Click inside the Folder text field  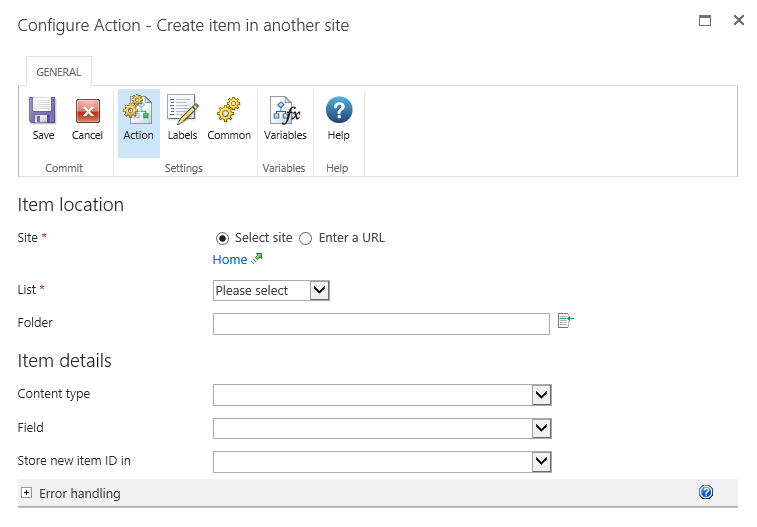point(381,323)
